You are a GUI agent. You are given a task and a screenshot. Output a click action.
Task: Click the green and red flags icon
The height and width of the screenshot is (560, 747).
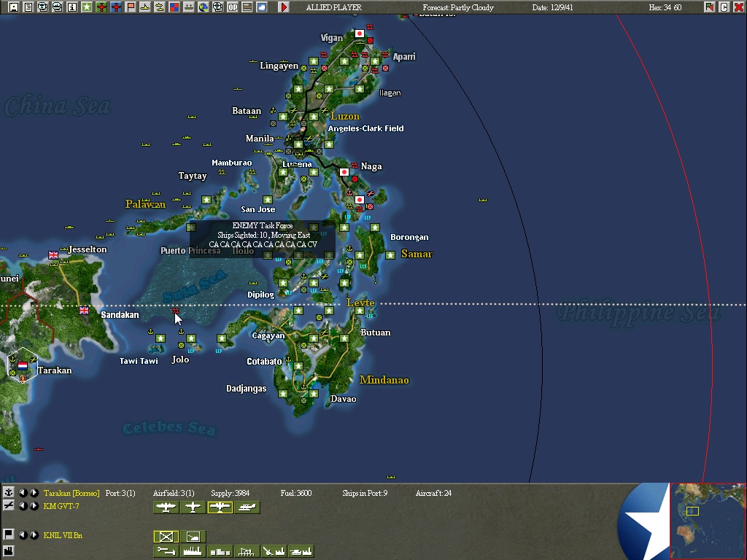tap(709, 7)
